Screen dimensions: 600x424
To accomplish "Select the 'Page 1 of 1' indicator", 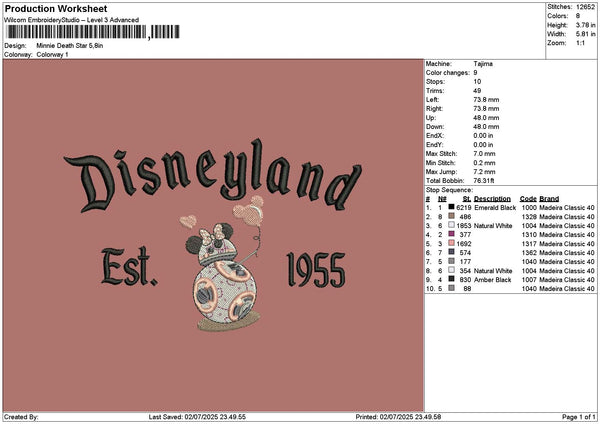I will click(579, 417).
